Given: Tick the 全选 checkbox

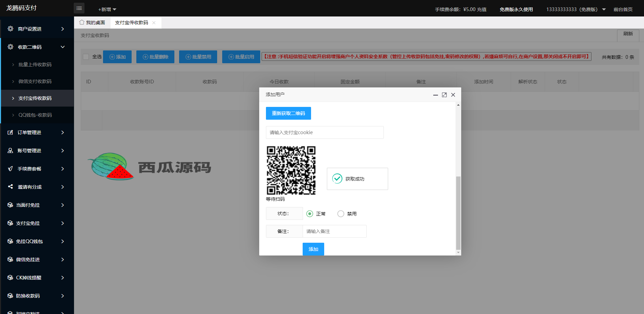Looking at the screenshot, I should tap(86, 57).
